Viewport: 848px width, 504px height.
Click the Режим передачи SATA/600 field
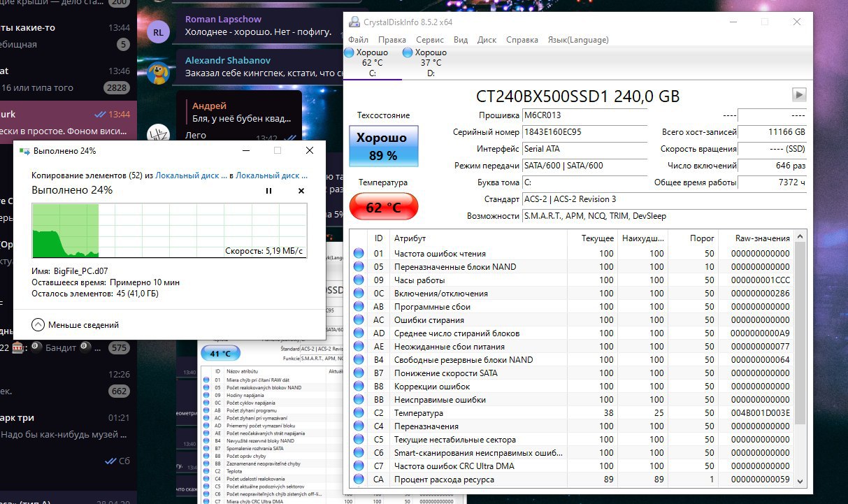pos(584,166)
